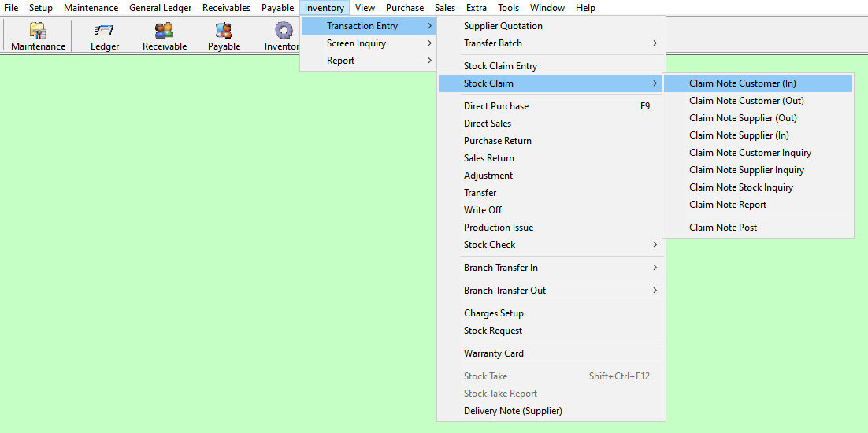Open the Purchase menu
The height and width of the screenshot is (433, 868).
[405, 8]
